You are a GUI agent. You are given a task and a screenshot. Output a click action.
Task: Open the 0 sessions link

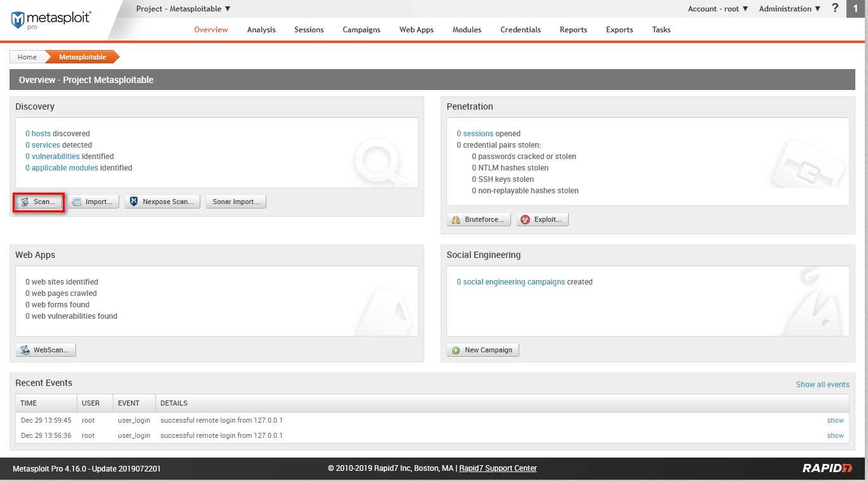click(x=475, y=134)
